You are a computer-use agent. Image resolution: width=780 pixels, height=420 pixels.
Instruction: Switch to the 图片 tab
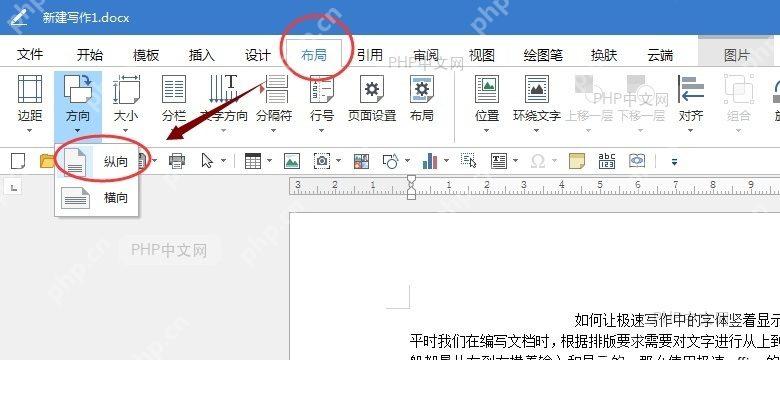(x=736, y=54)
